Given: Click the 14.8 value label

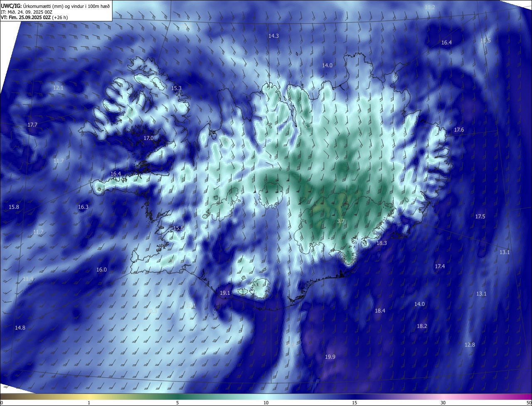Looking at the screenshot, I should (20, 328).
